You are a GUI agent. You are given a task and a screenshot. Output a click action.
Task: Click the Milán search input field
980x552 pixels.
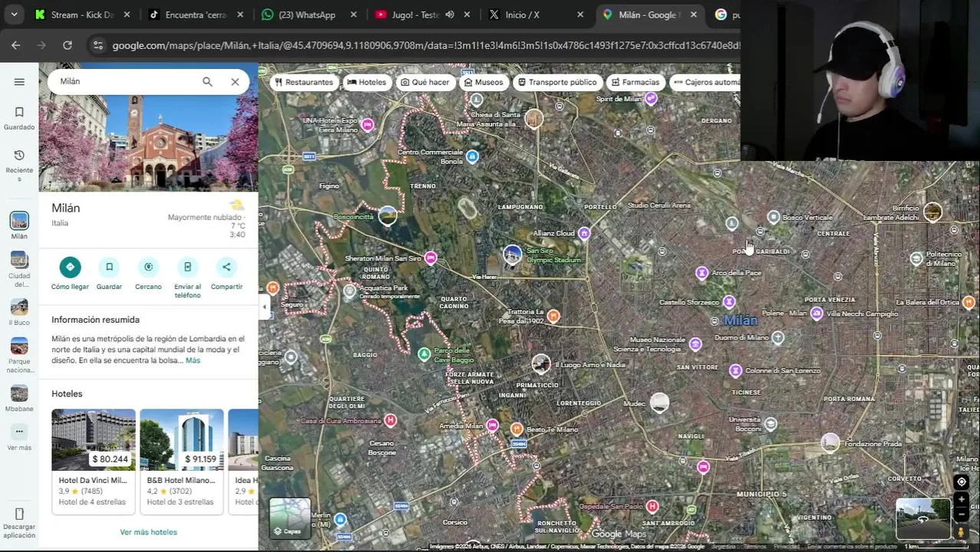click(123, 81)
